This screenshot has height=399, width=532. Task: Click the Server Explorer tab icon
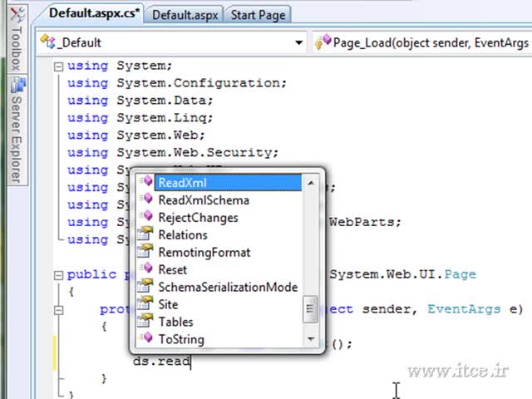pos(17,85)
